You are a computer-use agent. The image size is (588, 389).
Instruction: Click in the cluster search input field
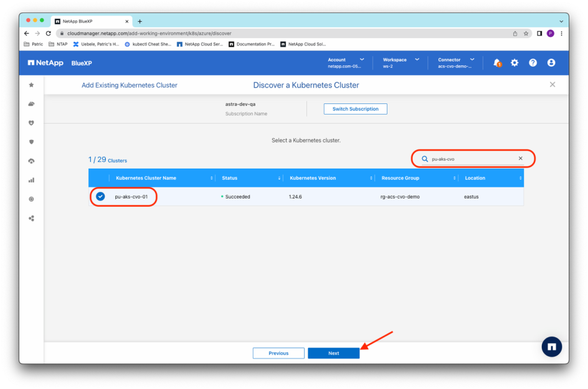pyautogui.click(x=472, y=159)
